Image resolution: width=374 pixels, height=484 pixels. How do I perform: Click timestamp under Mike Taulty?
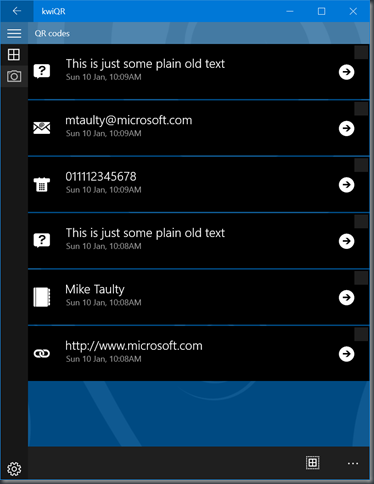(x=104, y=302)
